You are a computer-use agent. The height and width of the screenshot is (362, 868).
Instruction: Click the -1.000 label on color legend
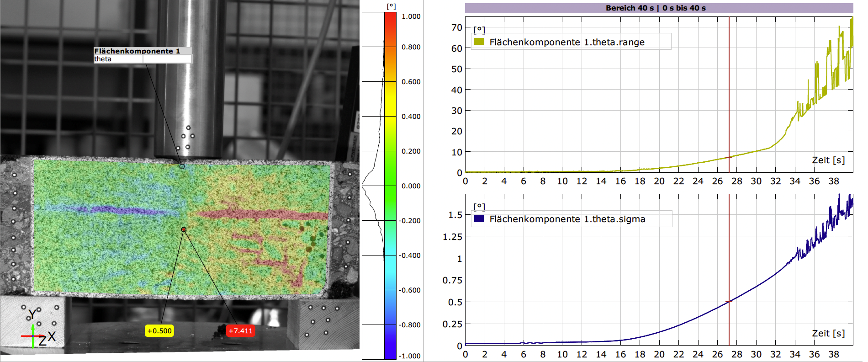coord(410,356)
